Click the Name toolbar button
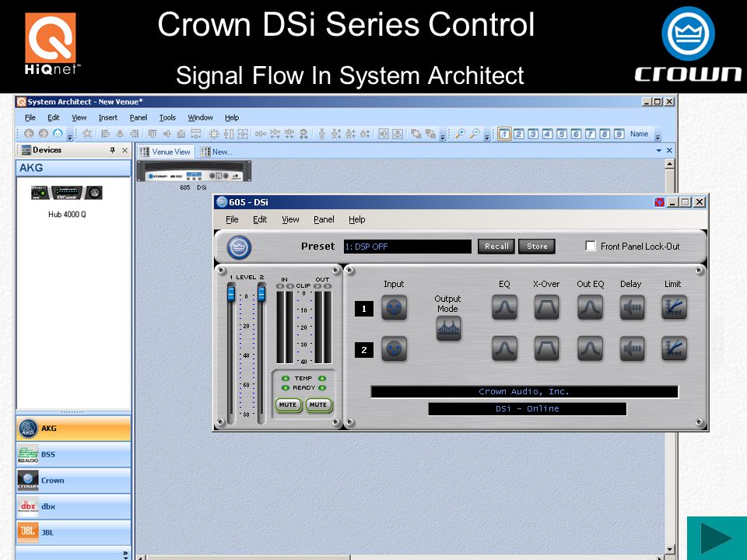 pos(639,134)
